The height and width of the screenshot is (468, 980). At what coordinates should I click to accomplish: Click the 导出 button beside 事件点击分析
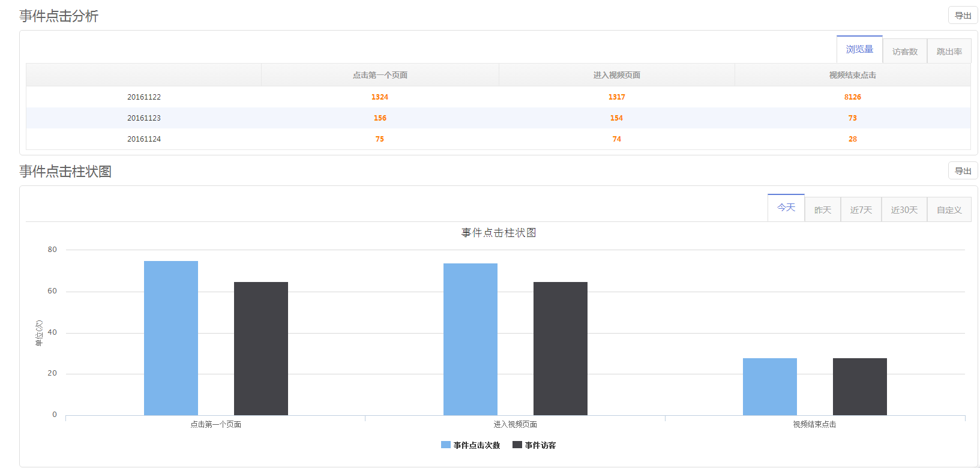click(x=963, y=16)
